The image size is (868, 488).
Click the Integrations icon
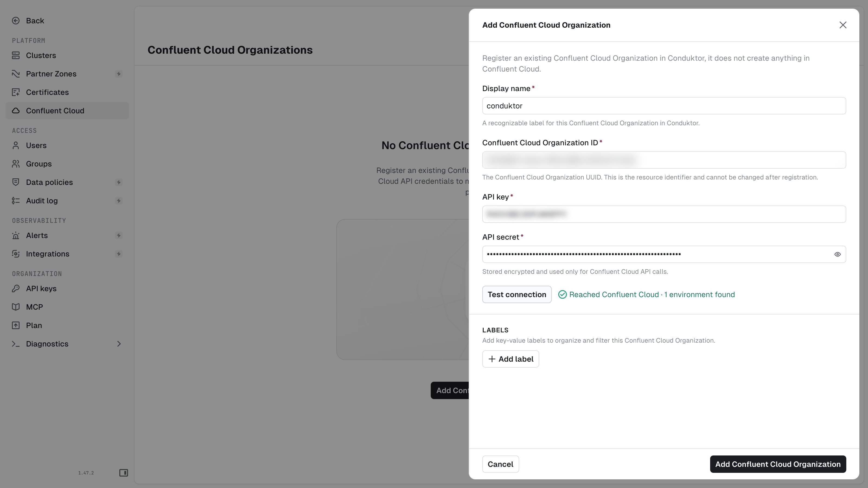pos(16,254)
